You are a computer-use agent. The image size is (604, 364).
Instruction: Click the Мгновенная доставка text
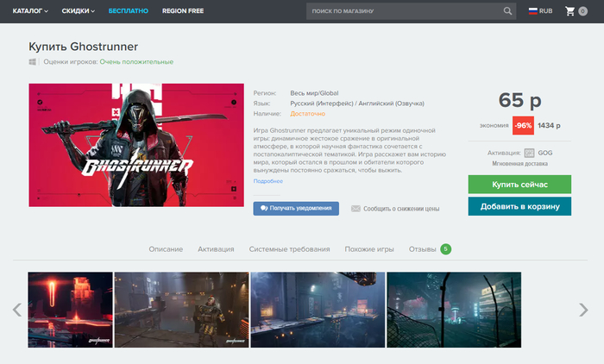(x=519, y=164)
